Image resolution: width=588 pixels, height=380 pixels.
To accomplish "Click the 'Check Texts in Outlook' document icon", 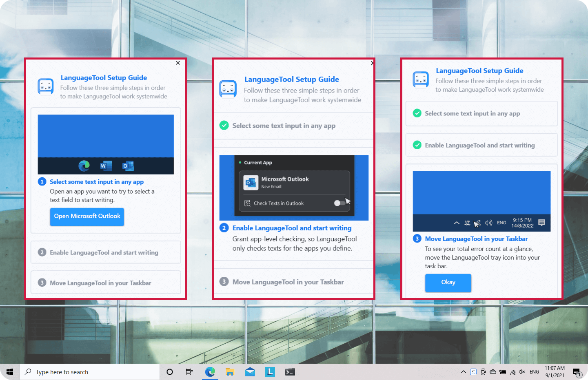I will coord(247,203).
